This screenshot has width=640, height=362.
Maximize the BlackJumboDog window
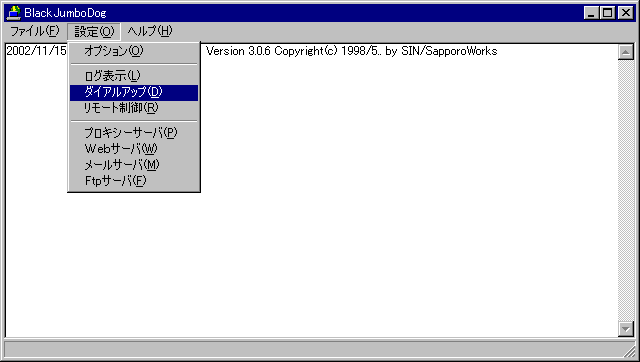click(607, 13)
